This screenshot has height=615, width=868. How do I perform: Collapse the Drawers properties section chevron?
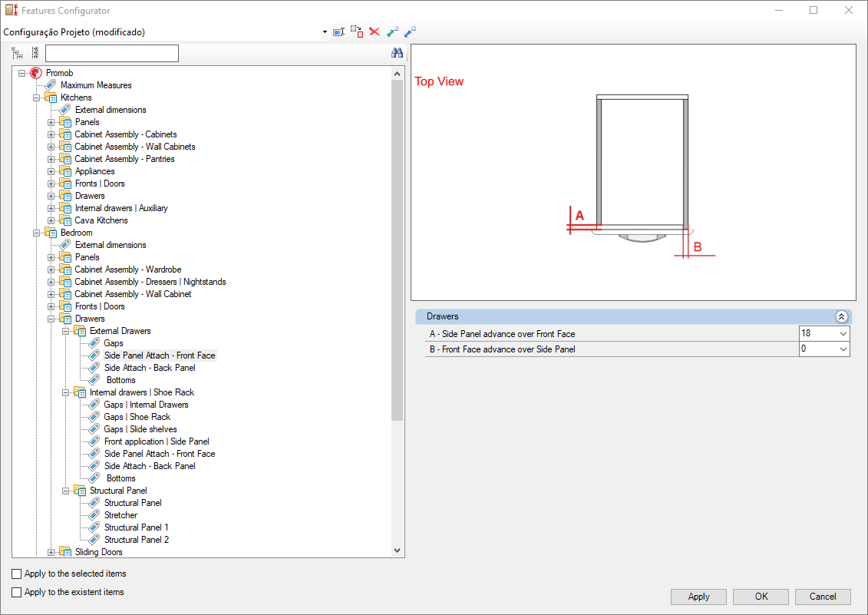coord(841,317)
